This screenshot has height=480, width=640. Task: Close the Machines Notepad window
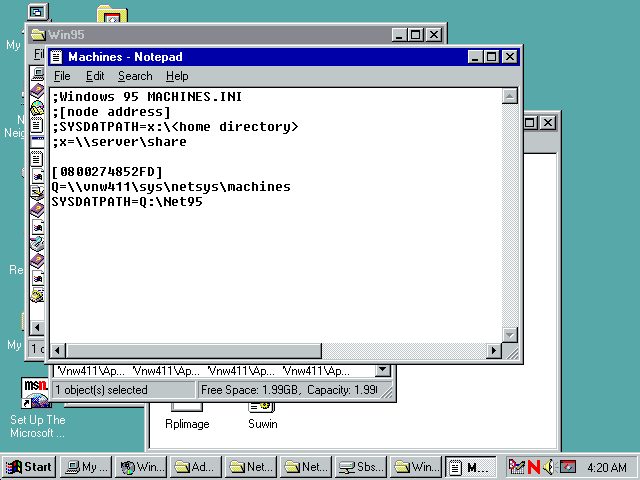pos(510,57)
